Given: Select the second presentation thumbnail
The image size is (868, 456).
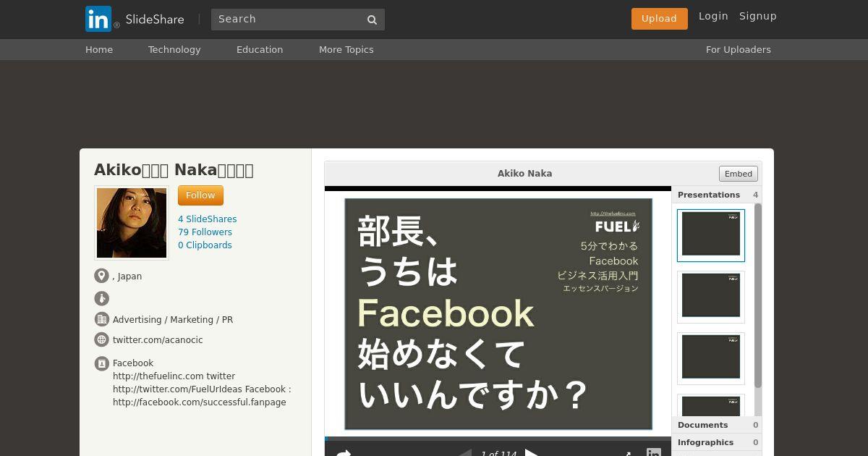Looking at the screenshot, I should [x=711, y=297].
